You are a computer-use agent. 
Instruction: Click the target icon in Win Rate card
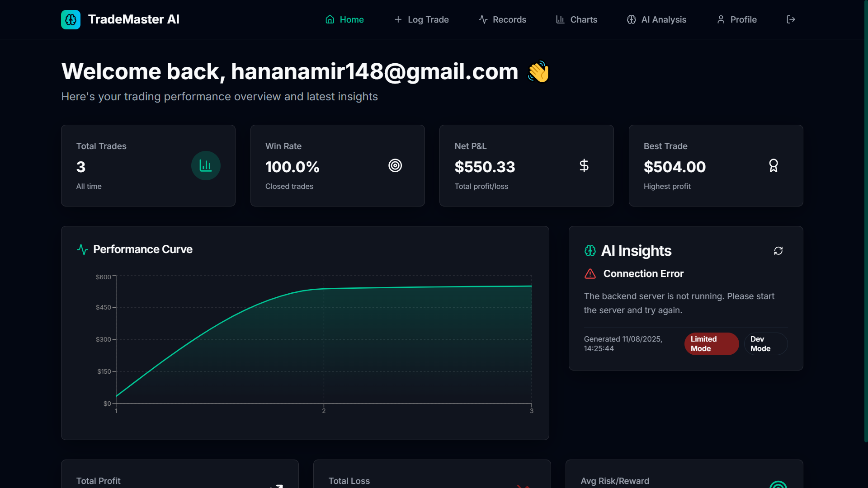click(395, 166)
